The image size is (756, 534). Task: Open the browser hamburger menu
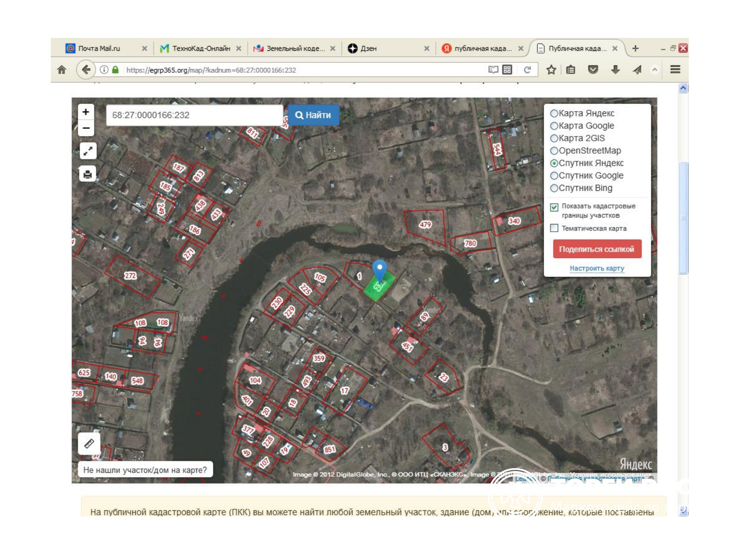click(675, 70)
